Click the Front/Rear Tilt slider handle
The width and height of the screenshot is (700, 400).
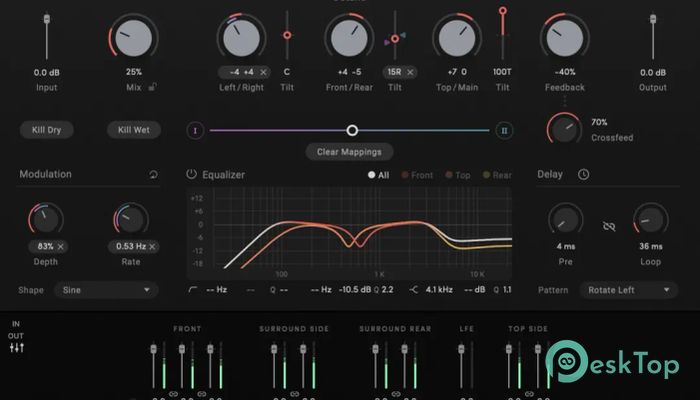coord(395,39)
